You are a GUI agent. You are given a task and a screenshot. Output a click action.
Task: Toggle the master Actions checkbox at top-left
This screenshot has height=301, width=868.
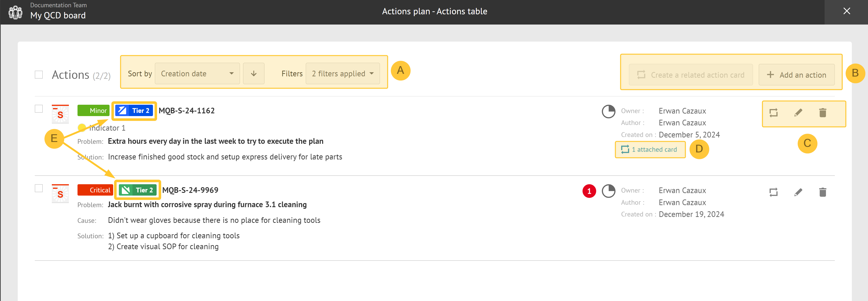point(38,74)
